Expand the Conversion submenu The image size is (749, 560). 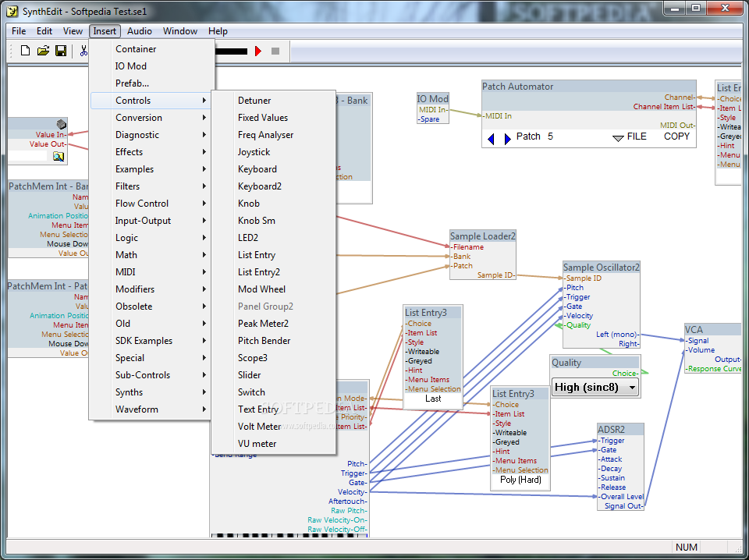[151, 118]
